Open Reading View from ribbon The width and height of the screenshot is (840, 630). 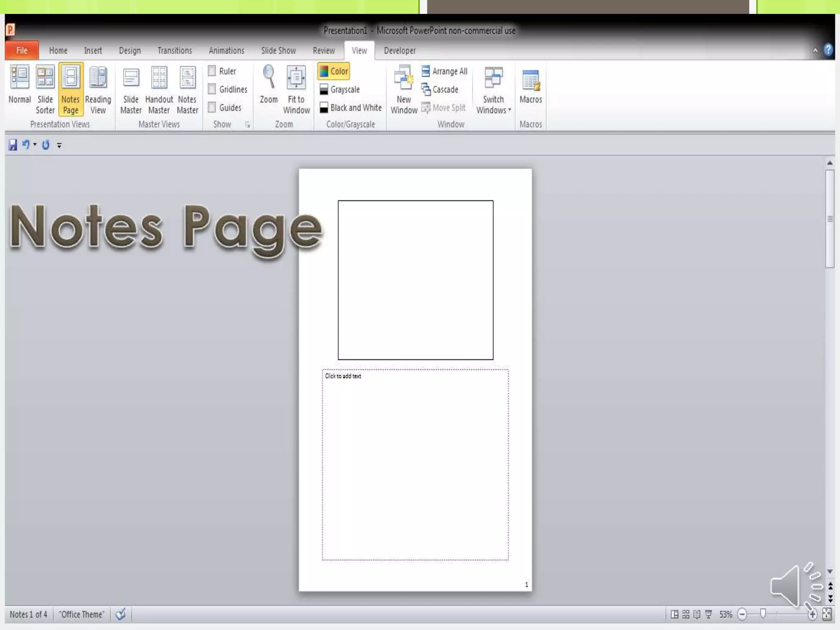98,78
